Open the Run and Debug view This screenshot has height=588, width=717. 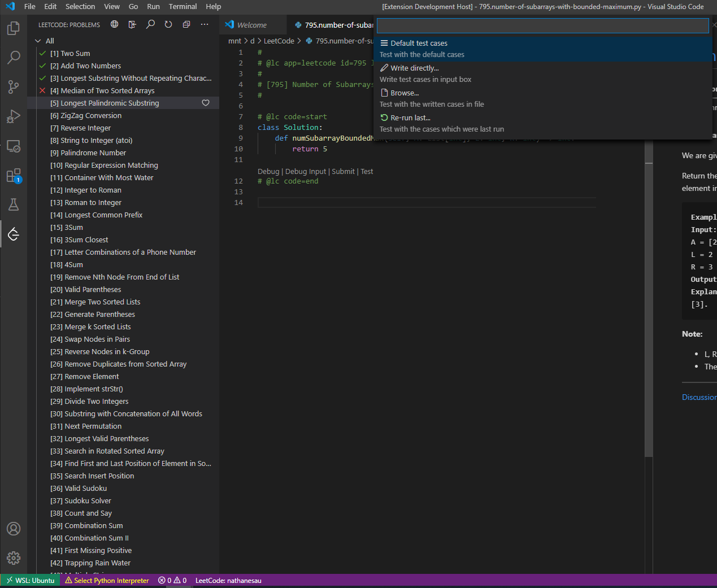pyautogui.click(x=14, y=116)
